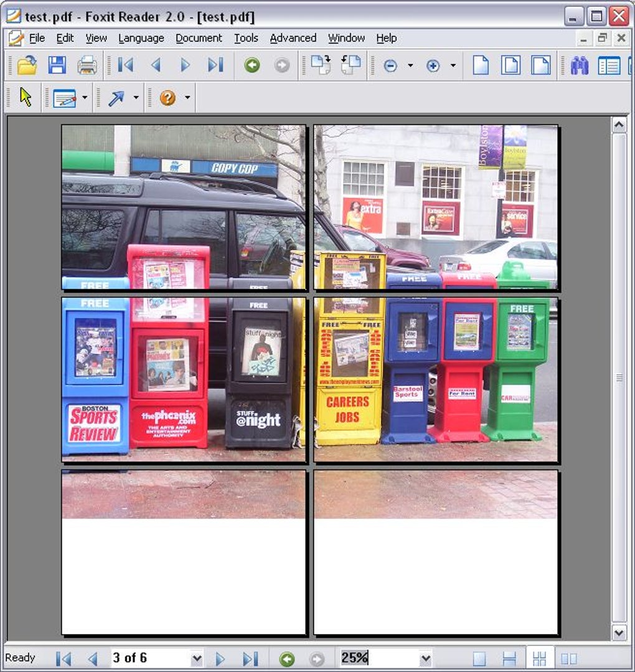Click the page with red extra window posters
This screenshot has height=672, width=635.
(436, 207)
